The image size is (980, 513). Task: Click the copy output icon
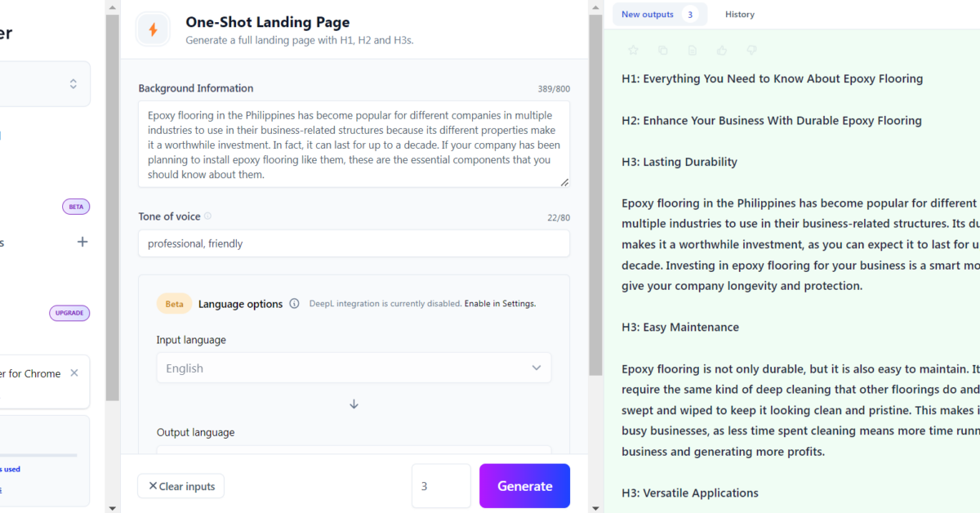(x=662, y=51)
